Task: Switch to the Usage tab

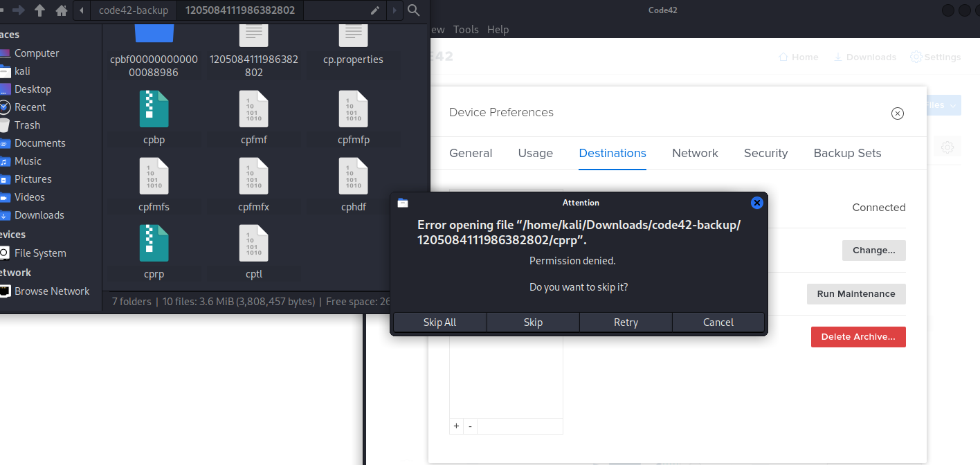Action: [x=536, y=154]
